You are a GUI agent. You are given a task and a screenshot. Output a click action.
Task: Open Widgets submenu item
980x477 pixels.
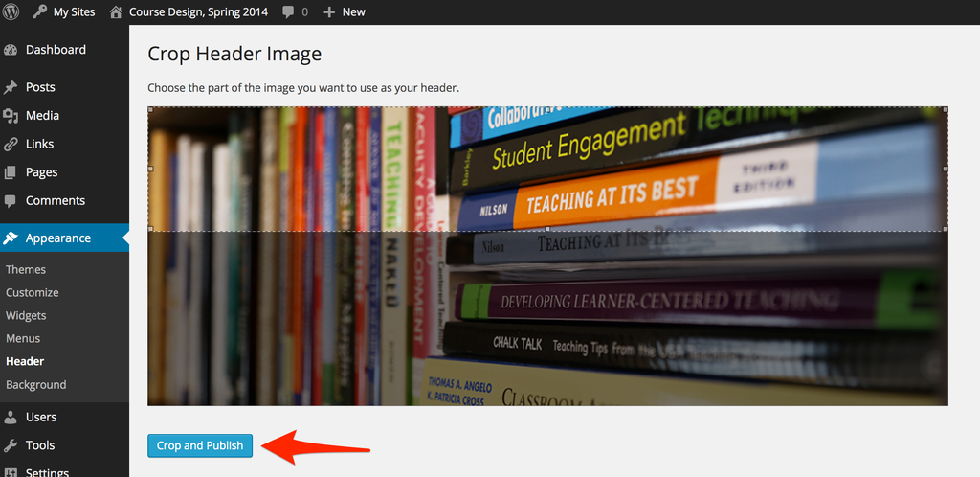click(26, 316)
